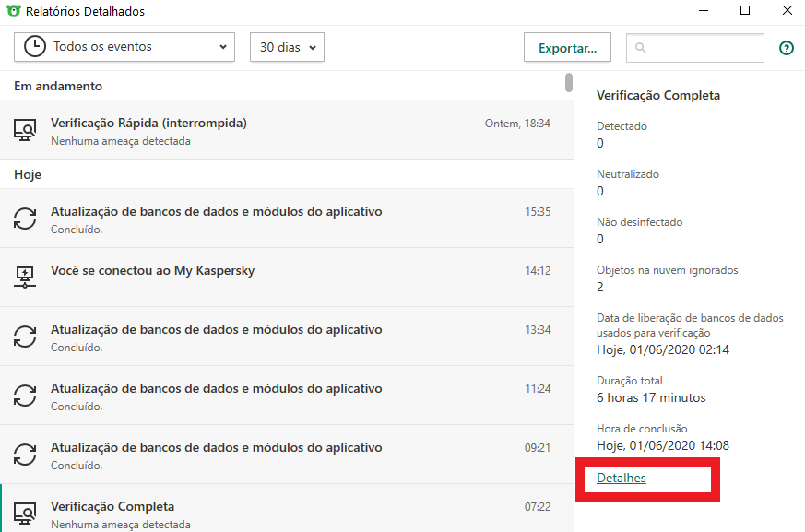Click the Hoje, 01/06/2020 02:14 database date
Viewport: 805px width, 532px height.
(663, 349)
